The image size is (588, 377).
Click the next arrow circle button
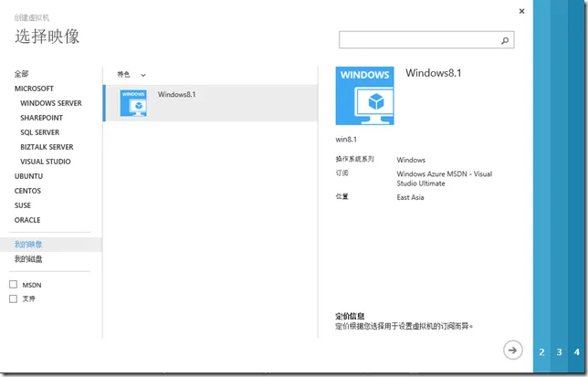point(512,350)
